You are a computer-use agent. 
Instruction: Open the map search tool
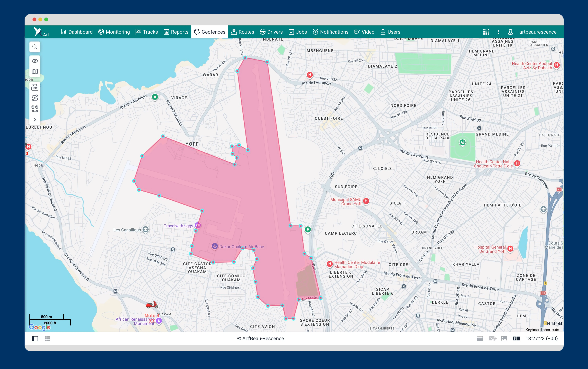coord(35,47)
